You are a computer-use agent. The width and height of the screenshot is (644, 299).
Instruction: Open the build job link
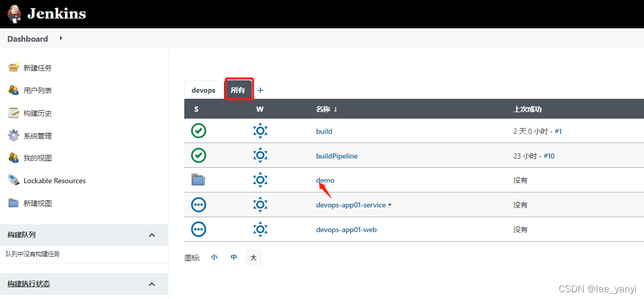point(324,131)
